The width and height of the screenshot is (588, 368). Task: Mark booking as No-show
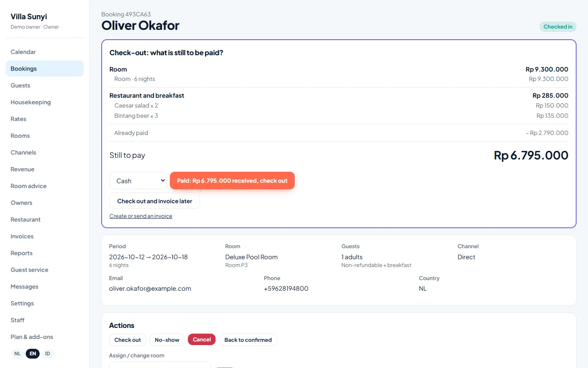(167, 340)
